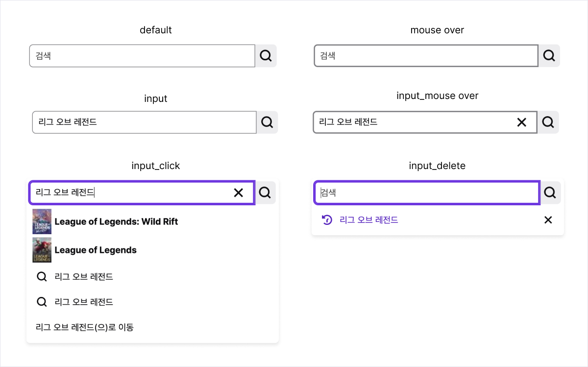Click the search button beside default search box
The image size is (588, 367).
pyautogui.click(x=266, y=56)
